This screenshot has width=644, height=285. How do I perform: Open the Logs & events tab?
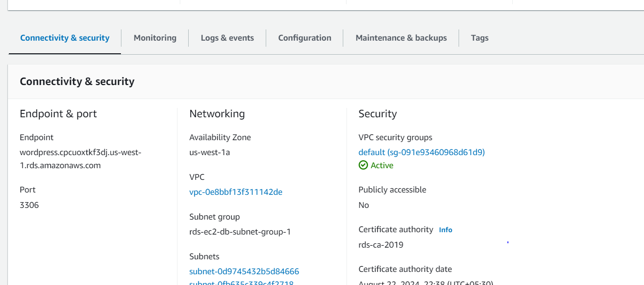(x=227, y=38)
